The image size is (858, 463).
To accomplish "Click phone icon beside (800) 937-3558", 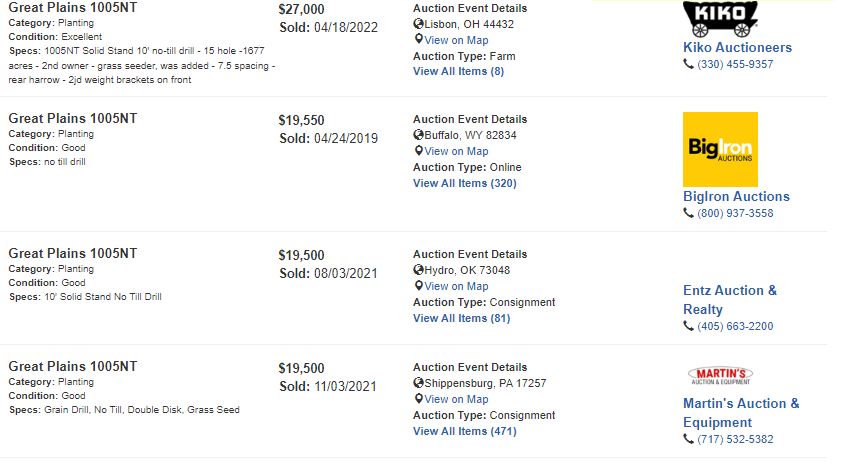I will tap(688, 213).
